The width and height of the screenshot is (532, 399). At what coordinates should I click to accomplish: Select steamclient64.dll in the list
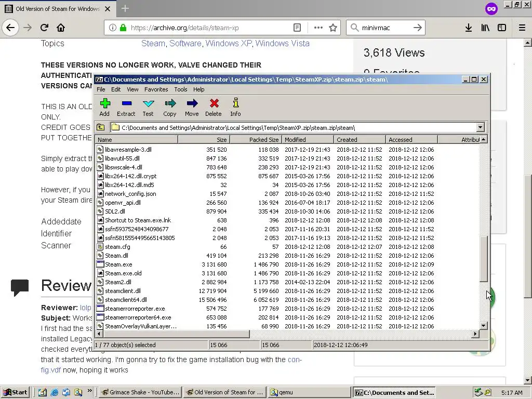tap(126, 300)
